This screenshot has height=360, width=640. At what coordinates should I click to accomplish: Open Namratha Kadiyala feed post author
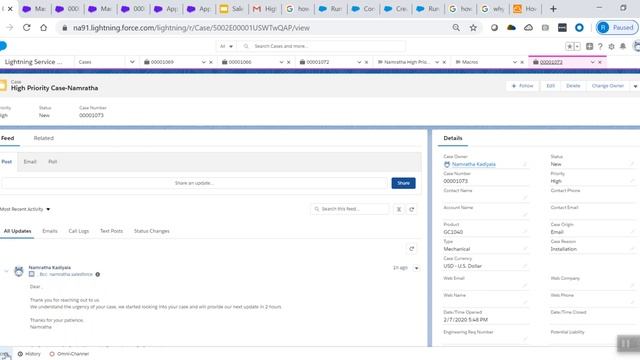coord(50,267)
